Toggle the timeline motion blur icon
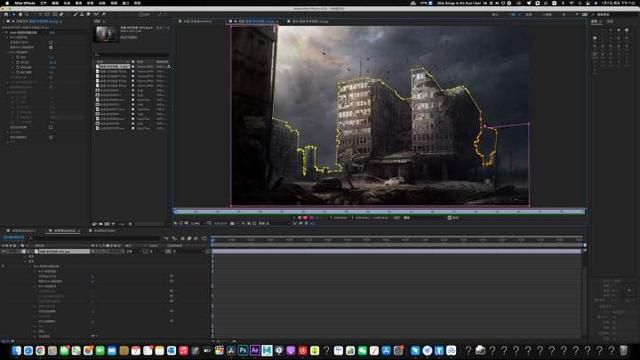Screen dimensions: 640x360 coord(196,238)
